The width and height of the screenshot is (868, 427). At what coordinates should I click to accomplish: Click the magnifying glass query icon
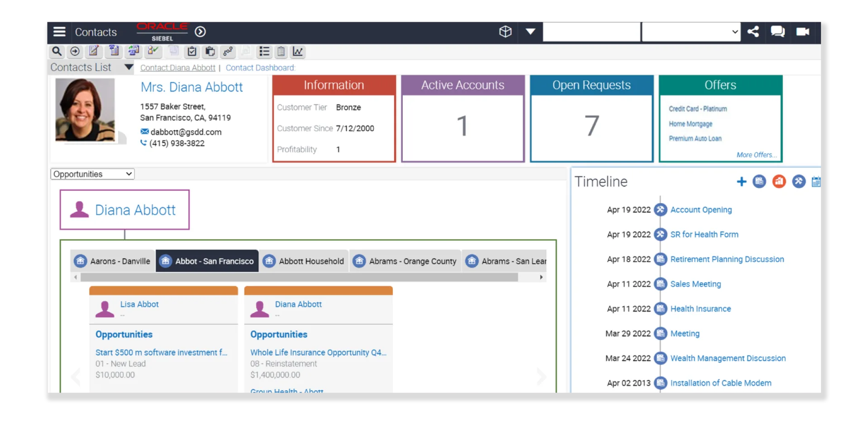[x=57, y=52]
